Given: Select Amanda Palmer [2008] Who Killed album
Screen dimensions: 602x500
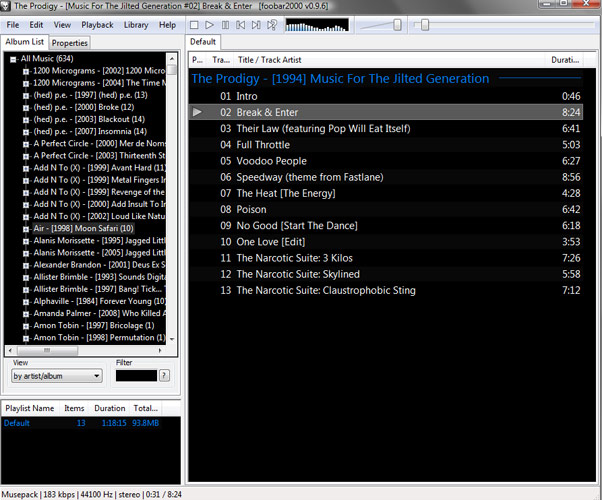Looking at the screenshot, I should 100,313.
